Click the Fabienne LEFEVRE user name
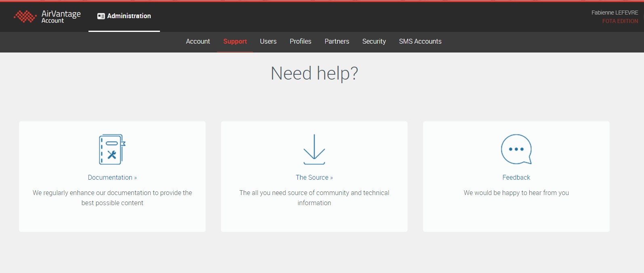The image size is (644, 273). pos(615,13)
